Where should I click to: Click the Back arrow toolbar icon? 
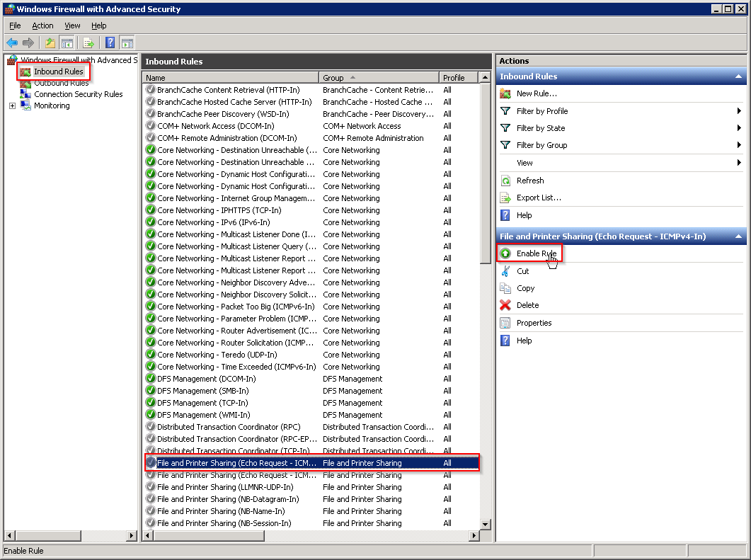[x=12, y=43]
